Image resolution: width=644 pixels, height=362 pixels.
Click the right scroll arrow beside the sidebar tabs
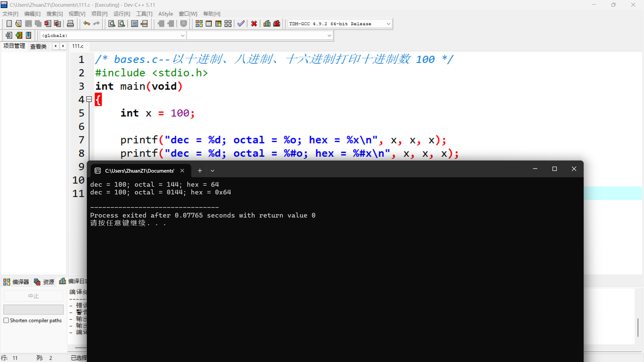tap(63, 46)
